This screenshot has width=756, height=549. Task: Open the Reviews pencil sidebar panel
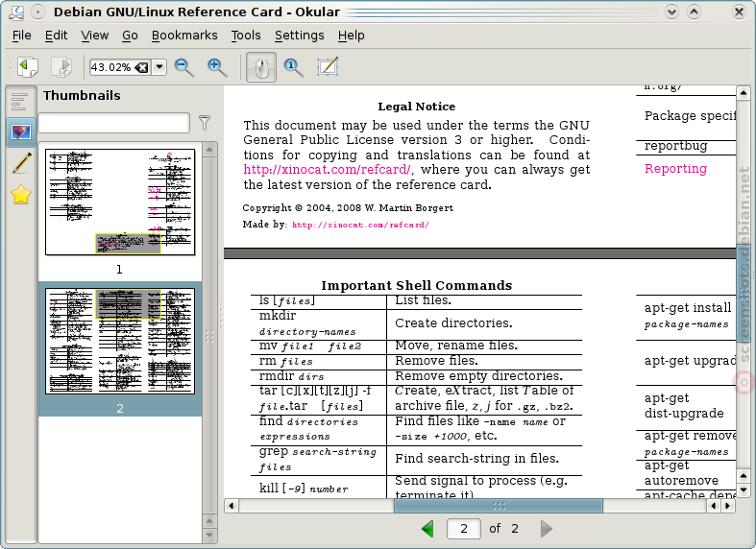[x=21, y=163]
